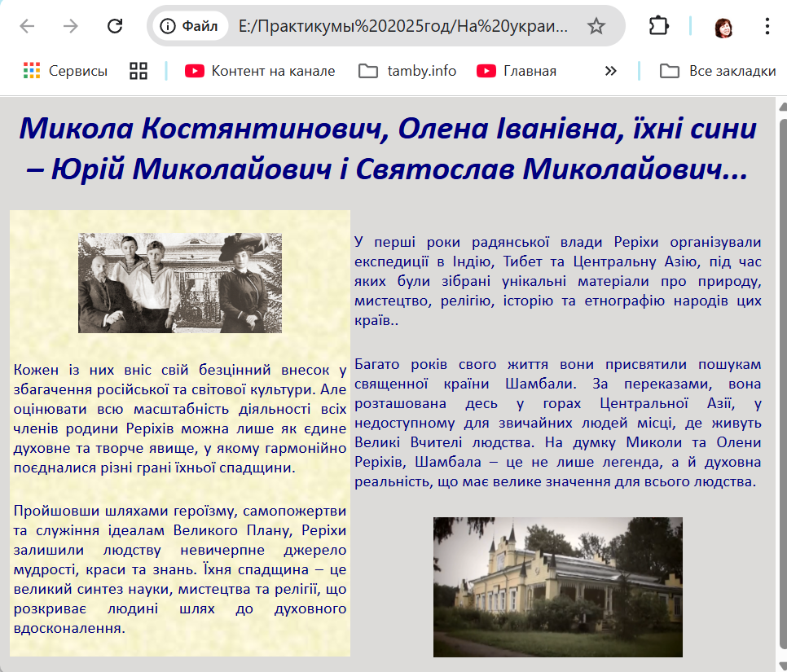This screenshot has width=787, height=672.
Task: Open the Контент на канале bookmark
Action: (x=260, y=71)
